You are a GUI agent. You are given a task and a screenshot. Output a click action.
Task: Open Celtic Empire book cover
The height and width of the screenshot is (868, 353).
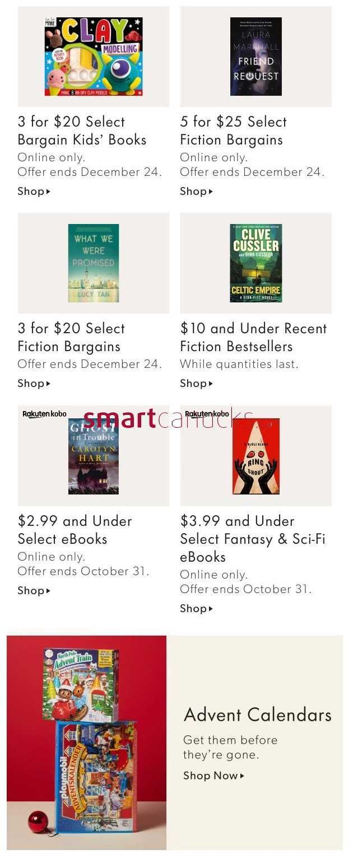(x=256, y=263)
